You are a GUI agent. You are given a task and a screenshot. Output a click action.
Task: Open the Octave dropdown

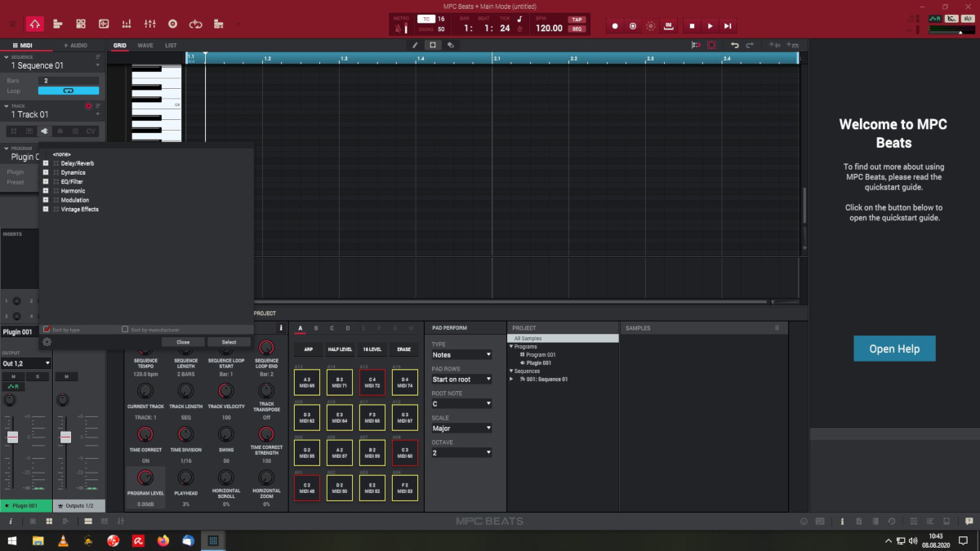coord(461,452)
